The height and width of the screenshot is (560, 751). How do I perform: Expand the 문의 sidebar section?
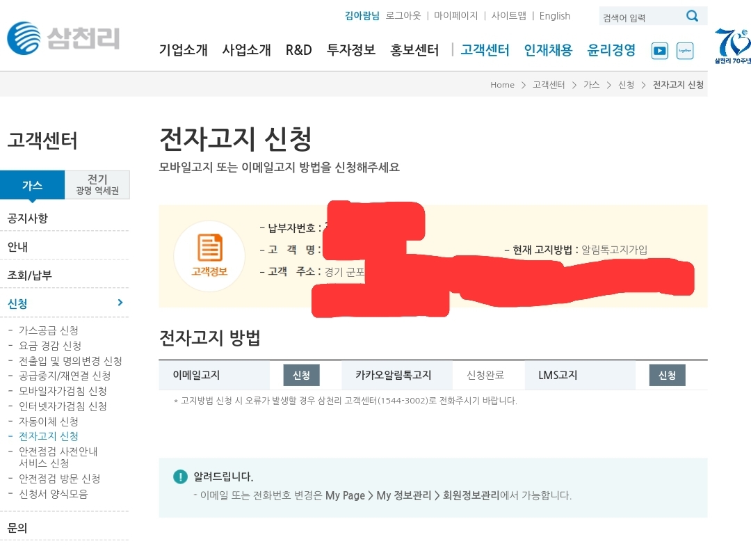(17, 528)
